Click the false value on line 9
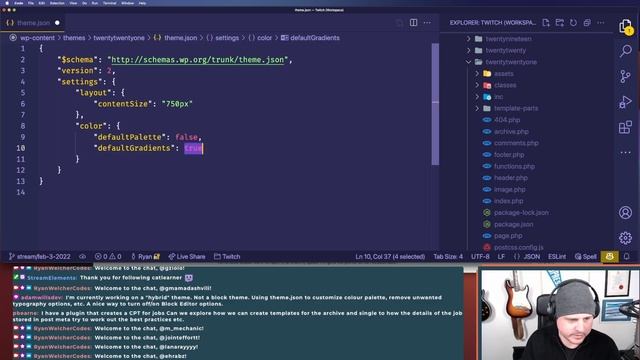The height and width of the screenshot is (360, 640). pos(187,137)
